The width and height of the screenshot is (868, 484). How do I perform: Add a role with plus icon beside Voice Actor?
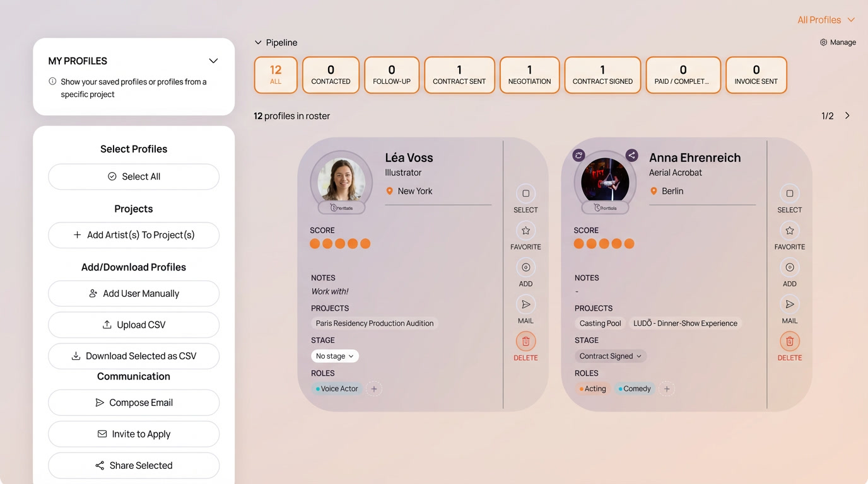pyautogui.click(x=374, y=389)
